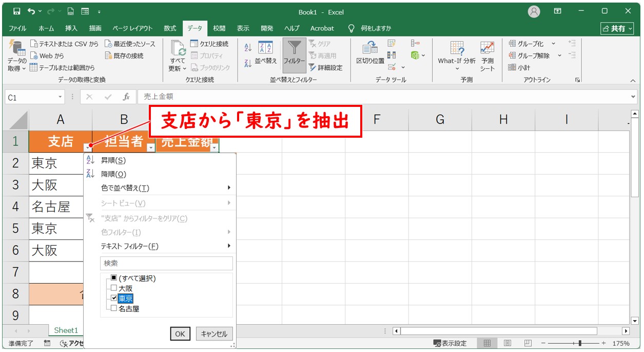Switch to Page Layout view in status bar
The image size is (644, 352).
click(507, 343)
